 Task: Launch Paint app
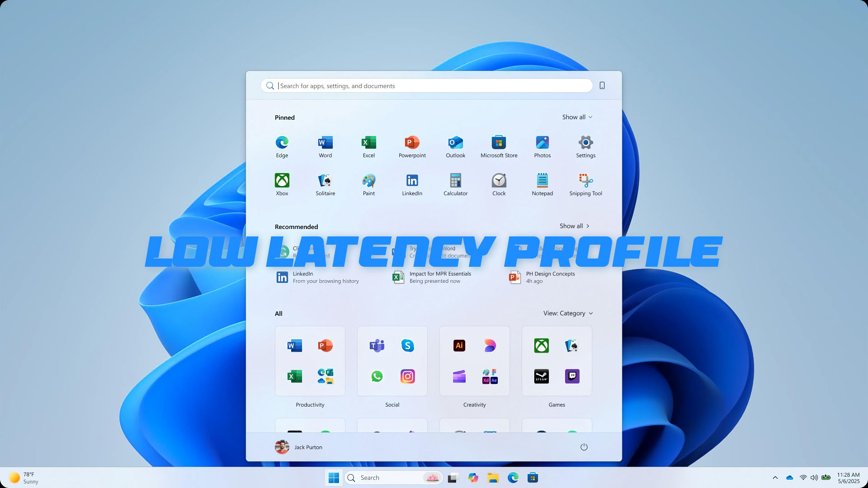[369, 185]
